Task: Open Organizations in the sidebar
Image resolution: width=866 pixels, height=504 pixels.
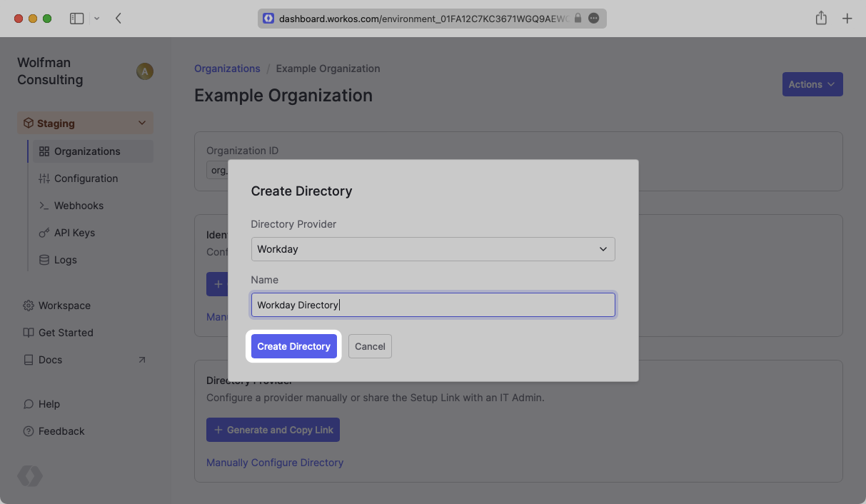Action: click(x=87, y=151)
